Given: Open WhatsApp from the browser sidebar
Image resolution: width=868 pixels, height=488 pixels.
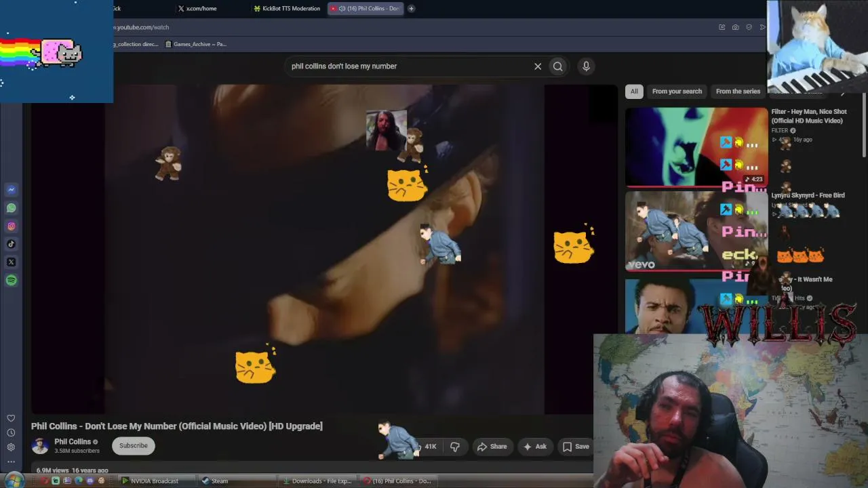Looking at the screenshot, I should tap(11, 208).
